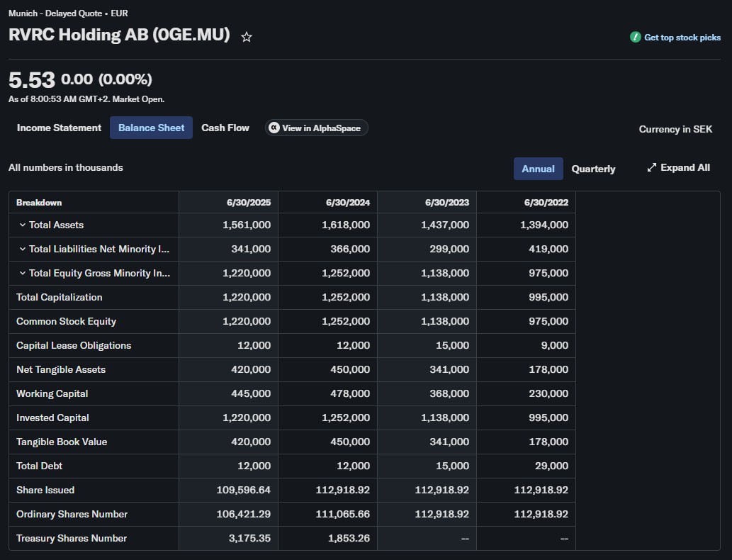Expand Total Liabilities Net Minority row
The width and height of the screenshot is (732, 560).
click(x=22, y=249)
